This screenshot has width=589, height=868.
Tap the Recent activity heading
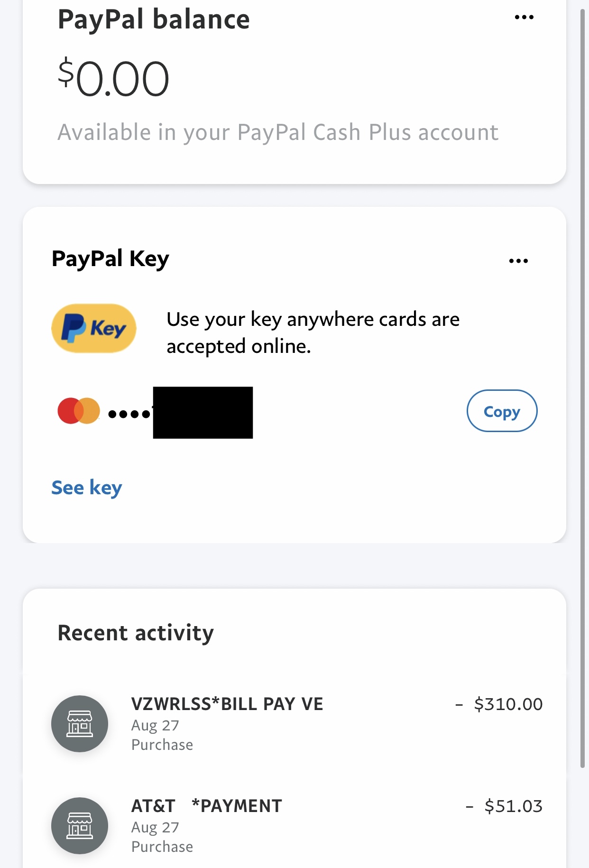pyautogui.click(x=135, y=632)
